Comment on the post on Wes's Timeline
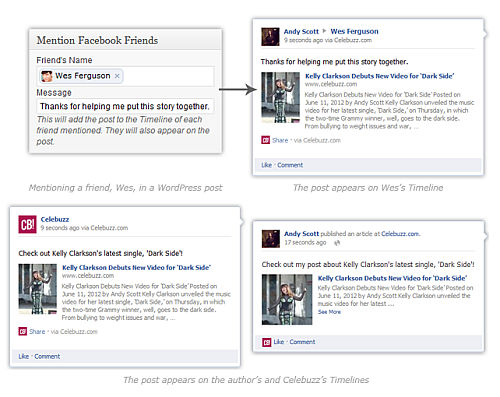The width and height of the screenshot is (500, 397). (290, 165)
